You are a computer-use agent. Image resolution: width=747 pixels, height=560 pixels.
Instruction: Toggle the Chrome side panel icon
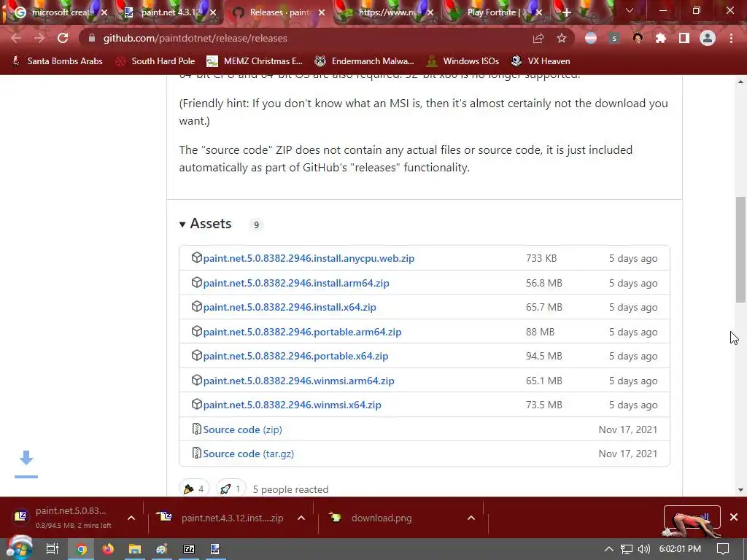coord(684,38)
